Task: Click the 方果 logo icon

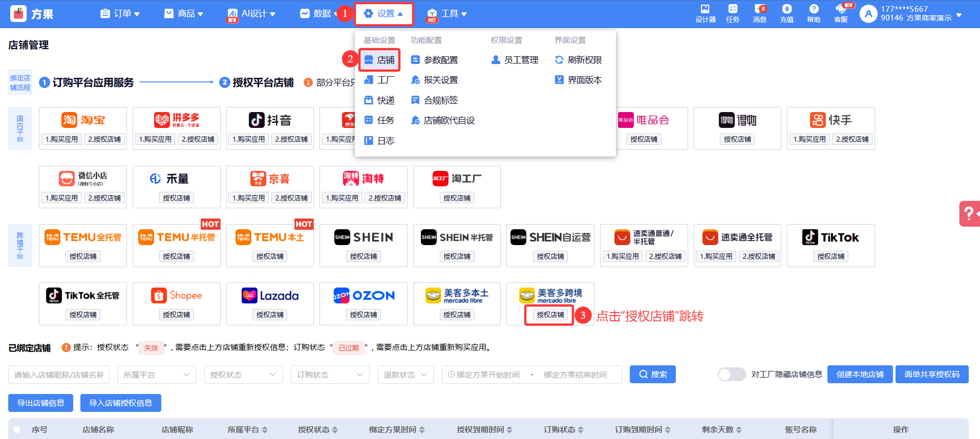Action: pos(18,14)
